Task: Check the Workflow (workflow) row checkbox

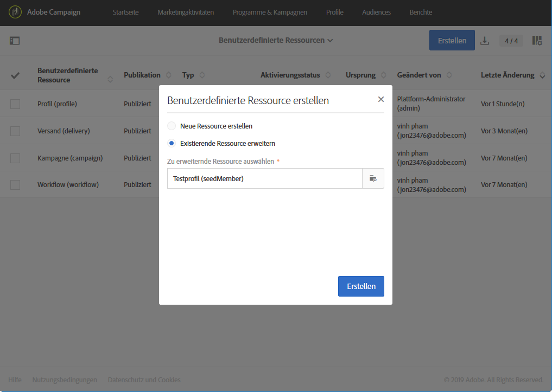Action: 15,185
